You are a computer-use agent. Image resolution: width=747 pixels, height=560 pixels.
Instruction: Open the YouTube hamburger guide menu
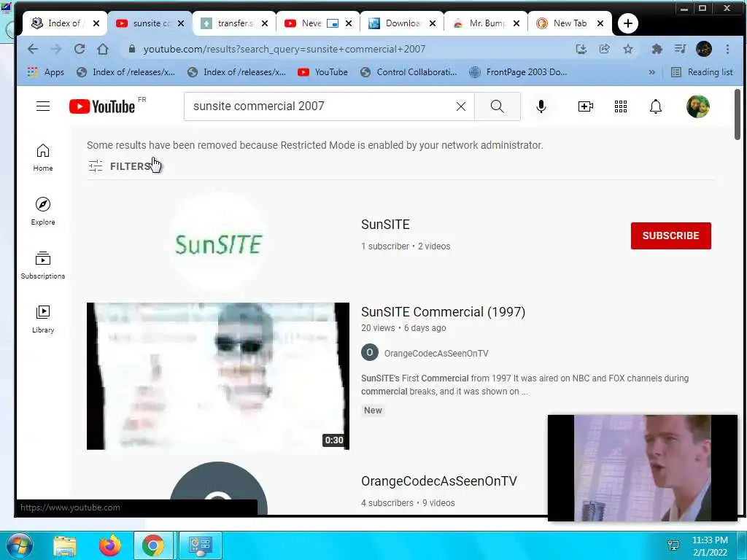43,106
